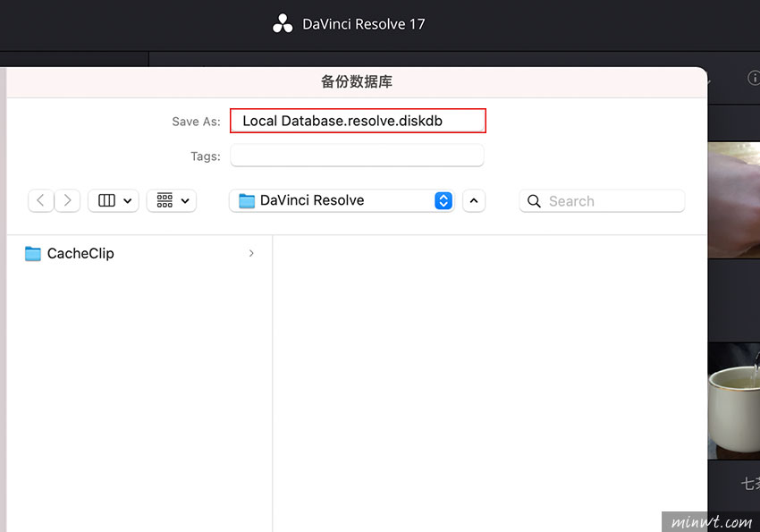Click the Save As filename field

click(358, 121)
